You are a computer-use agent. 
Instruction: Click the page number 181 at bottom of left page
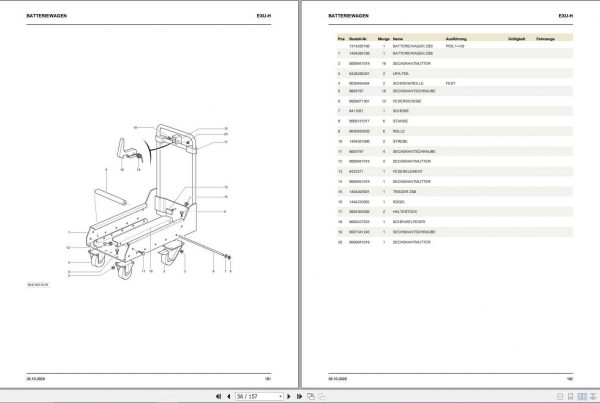[x=268, y=379]
